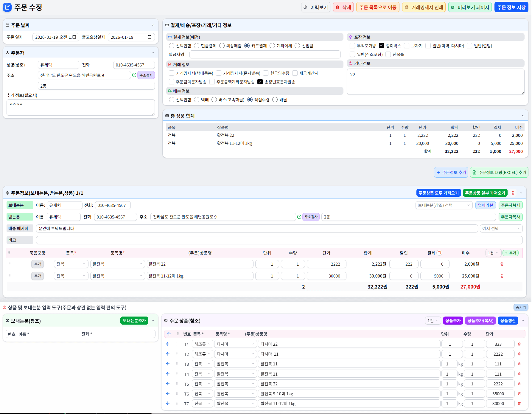
Task: Click drag handle of 활전복 11-12미 order row
Action: tap(10, 276)
